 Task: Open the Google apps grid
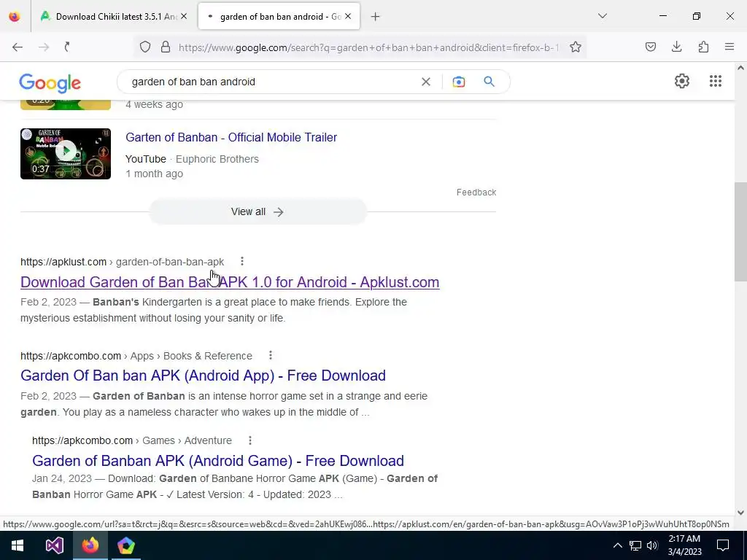(x=716, y=81)
